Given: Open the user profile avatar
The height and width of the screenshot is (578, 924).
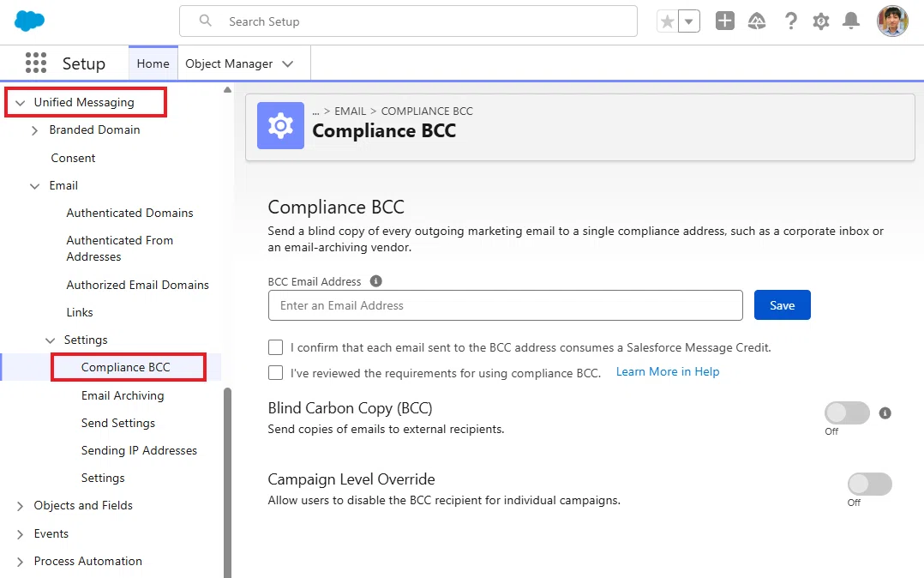Looking at the screenshot, I should pos(893,21).
